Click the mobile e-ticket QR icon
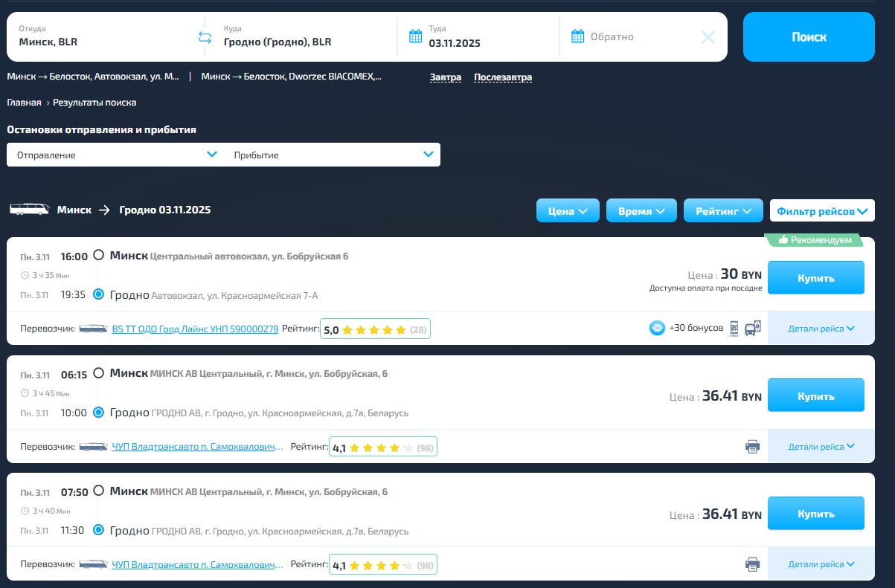Screen dimensions: 895x588 click(734, 328)
